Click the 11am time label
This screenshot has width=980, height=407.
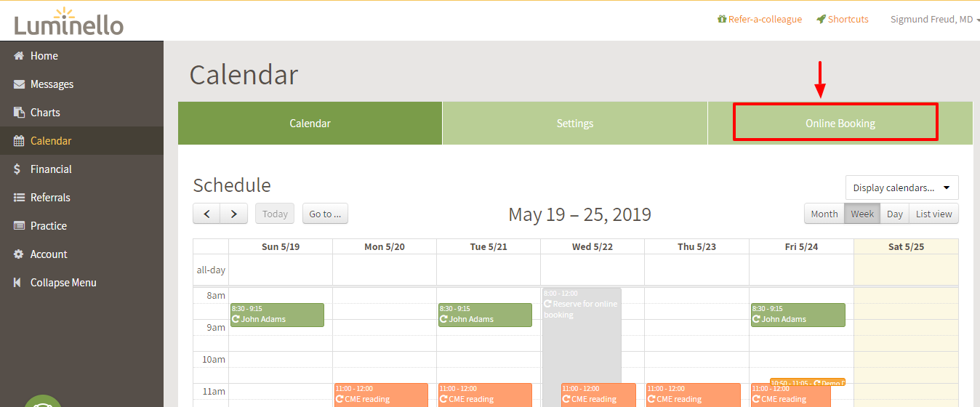pyautogui.click(x=214, y=391)
